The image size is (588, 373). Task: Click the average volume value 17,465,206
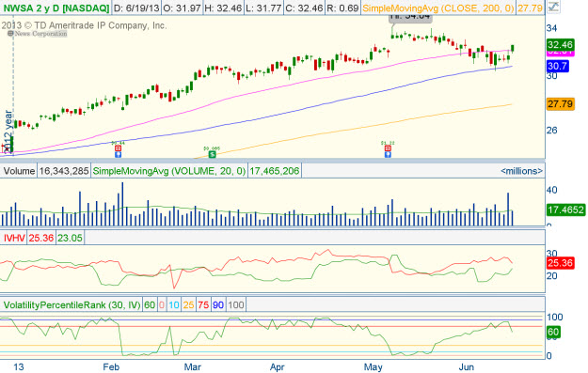pos(275,171)
